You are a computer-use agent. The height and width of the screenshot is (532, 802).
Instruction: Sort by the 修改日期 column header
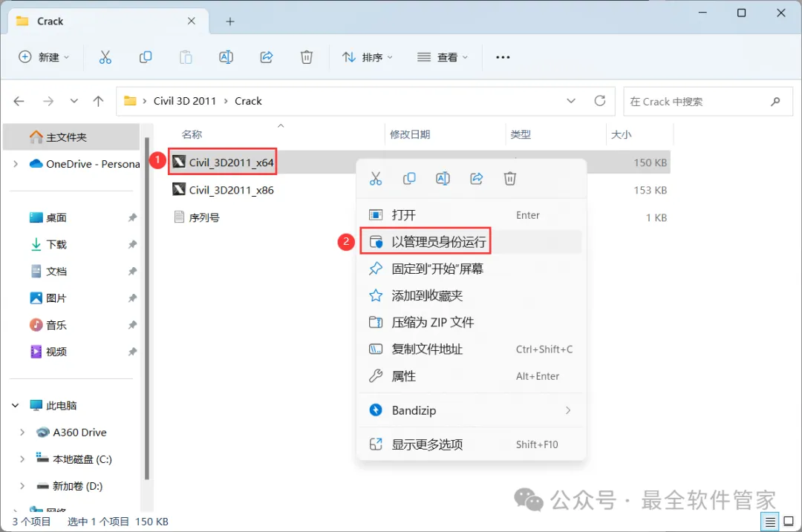coord(410,134)
